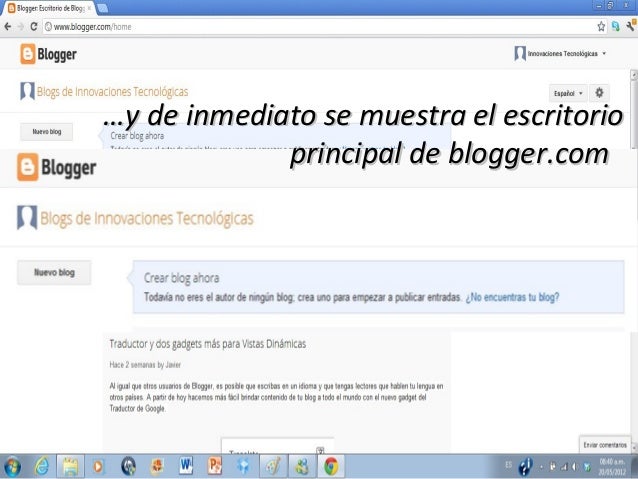This screenshot has height=479, width=638.
Task: Click the smaller Nuevo blog button near the top
Action: tap(47, 132)
